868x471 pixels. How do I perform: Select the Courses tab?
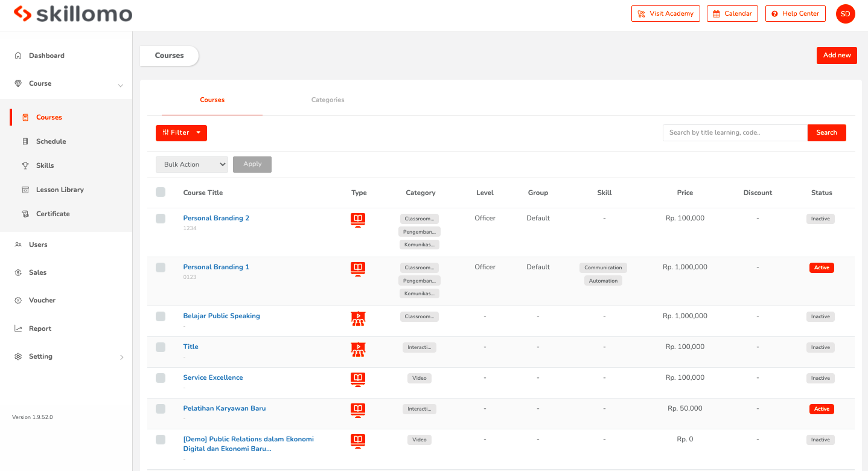click(x=212, y=100)
